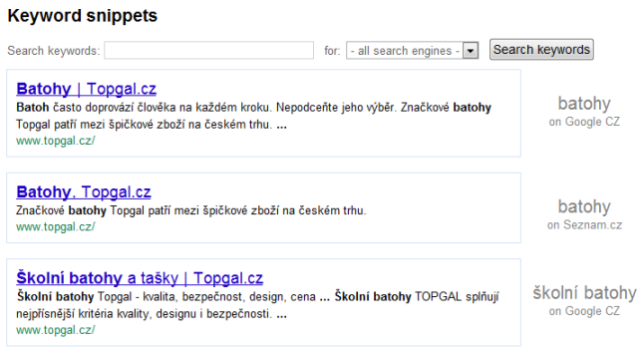Image resolution: width=644 pixels, height=359 pixels.
Task: Select the školní batohy on Google CZ label
Action: [x=584, y=301]
